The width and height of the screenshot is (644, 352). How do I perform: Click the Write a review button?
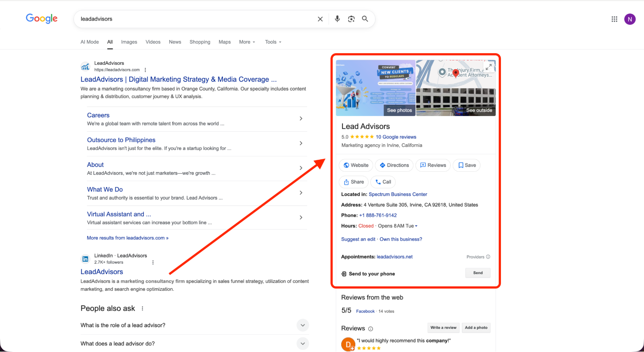point(443,328)
